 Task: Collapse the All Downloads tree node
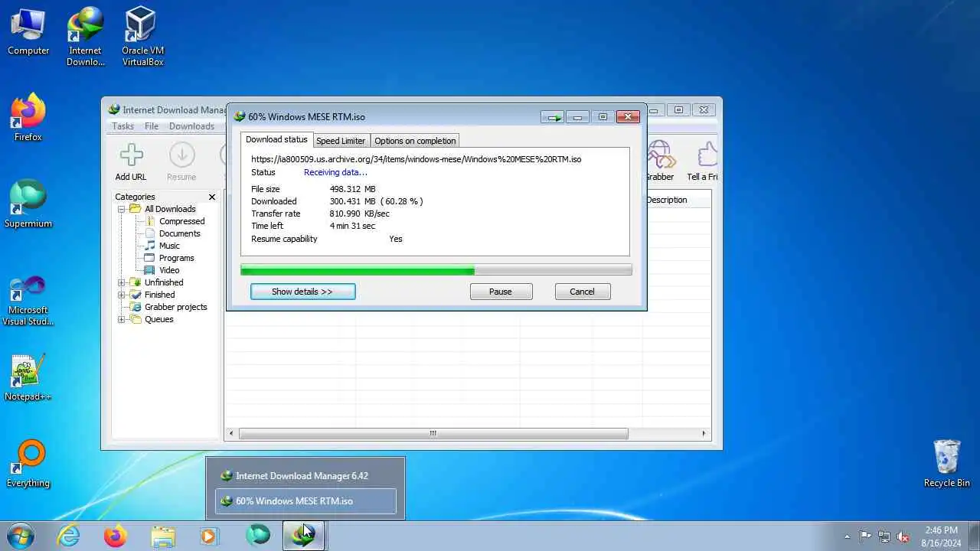(x=121, y=209)
